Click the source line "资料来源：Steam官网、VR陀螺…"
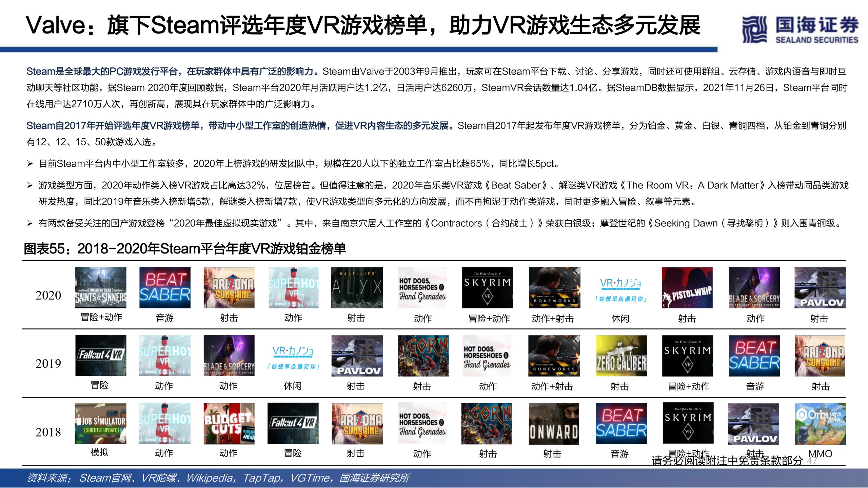868x488 pixels. [218, 478]
